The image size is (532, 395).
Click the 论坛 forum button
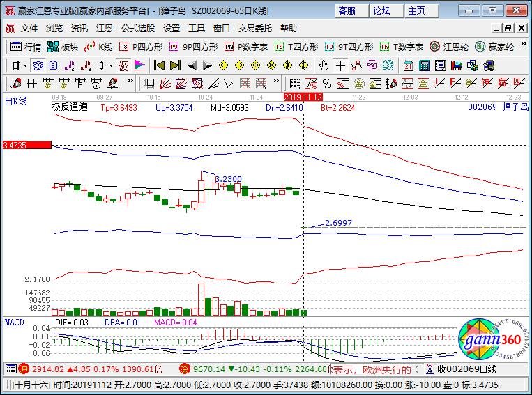387,11
